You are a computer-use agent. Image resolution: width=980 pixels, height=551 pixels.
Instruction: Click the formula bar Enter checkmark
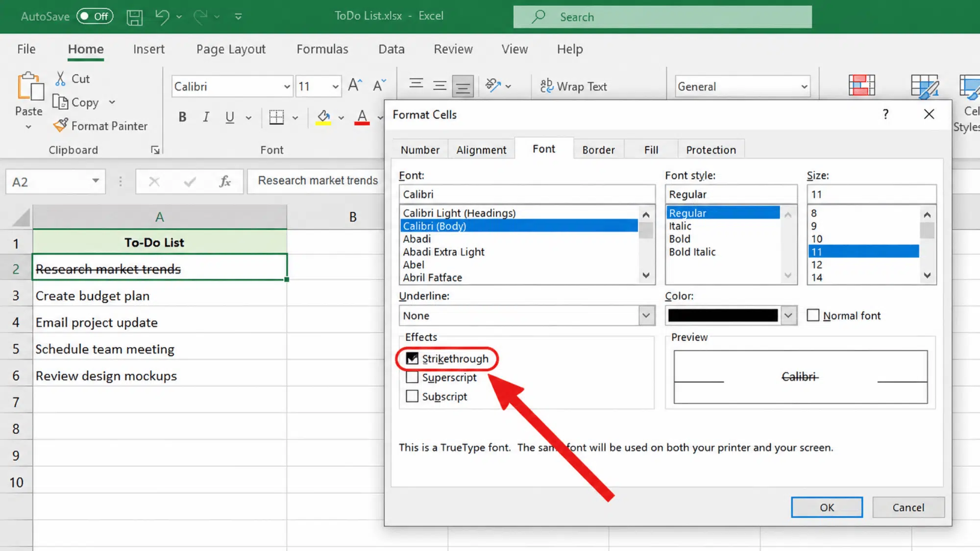pyautogui.click(x=190, y=182)
